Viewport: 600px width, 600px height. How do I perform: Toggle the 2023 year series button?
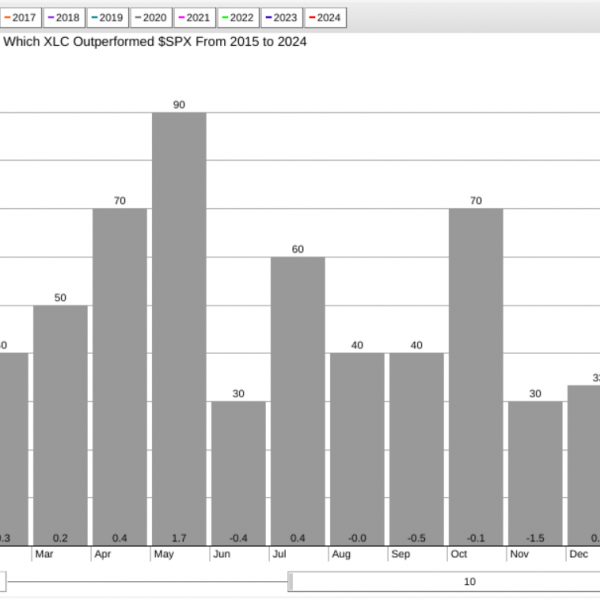click(x=282, y=18)
